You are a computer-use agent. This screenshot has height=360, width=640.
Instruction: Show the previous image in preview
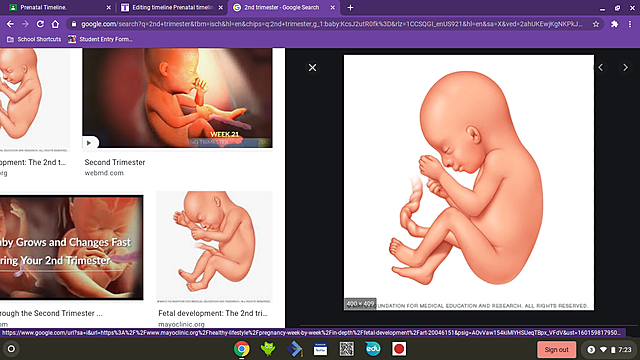click(x=600, y=67)
